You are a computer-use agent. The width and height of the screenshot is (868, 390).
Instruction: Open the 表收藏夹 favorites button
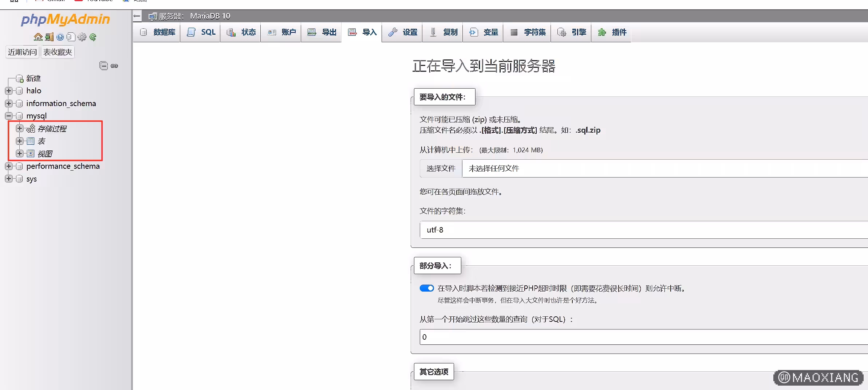58,52
